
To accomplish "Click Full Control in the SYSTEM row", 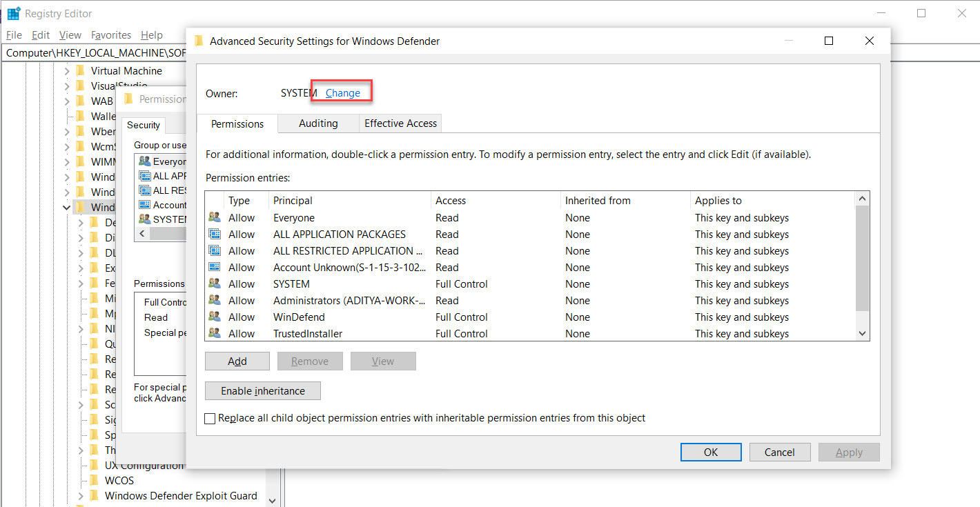I will coord(462,284).
